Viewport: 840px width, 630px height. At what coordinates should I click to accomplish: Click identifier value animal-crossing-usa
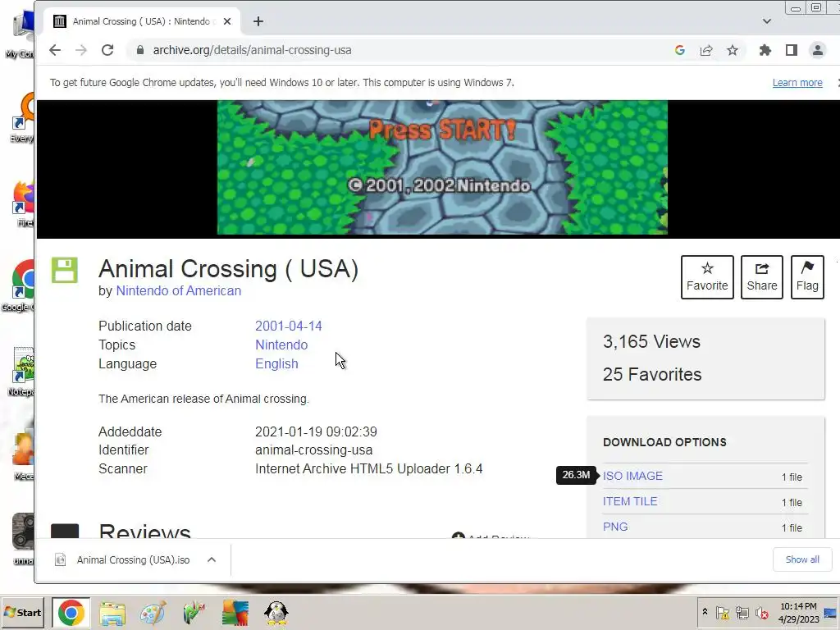pyautogui.click(x=313, y=450)
